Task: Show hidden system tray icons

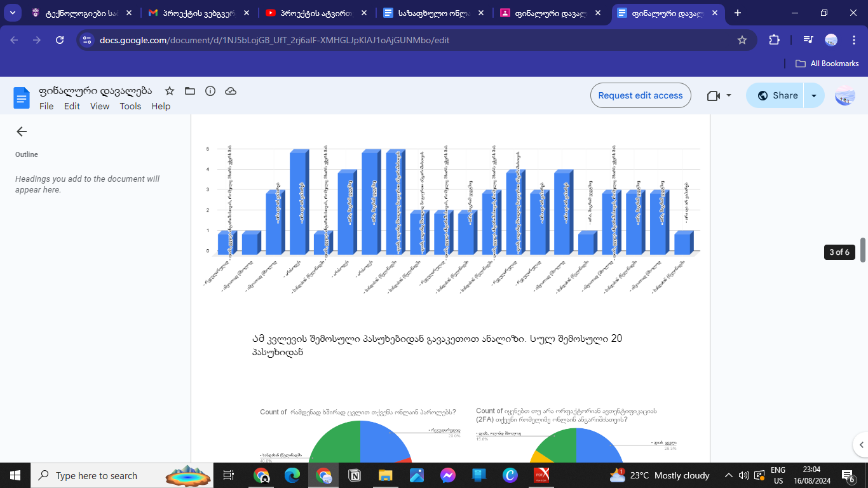Action: (x=729, y=475)
